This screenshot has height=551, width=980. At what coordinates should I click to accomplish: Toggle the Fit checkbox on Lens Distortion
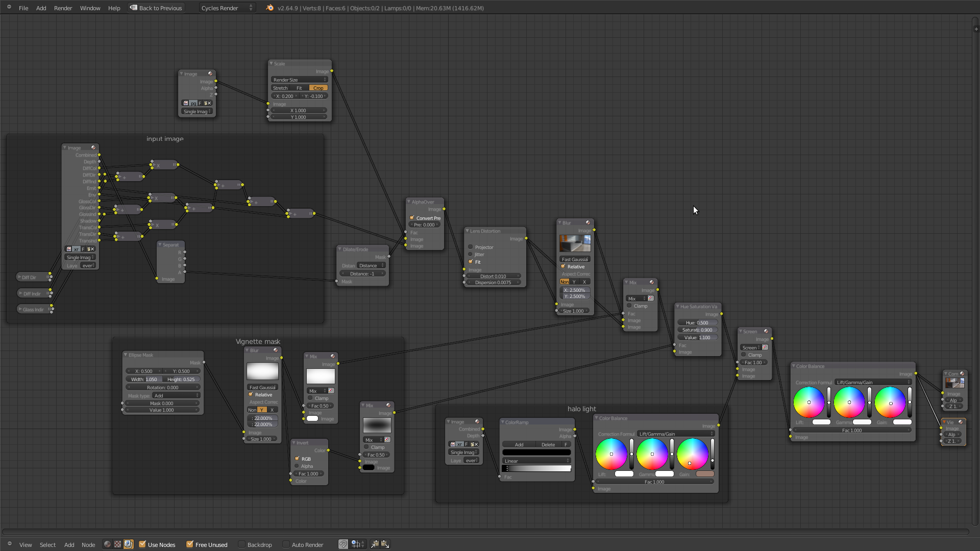(x=471, y=262)
